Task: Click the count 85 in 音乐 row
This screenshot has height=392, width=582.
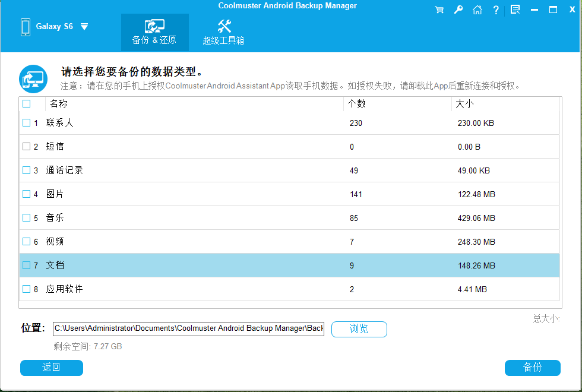Action: point(354,219)
